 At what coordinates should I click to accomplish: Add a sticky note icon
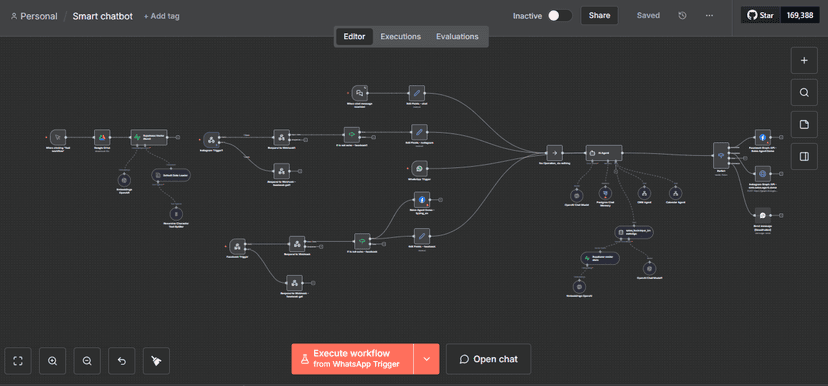point(804,125)
